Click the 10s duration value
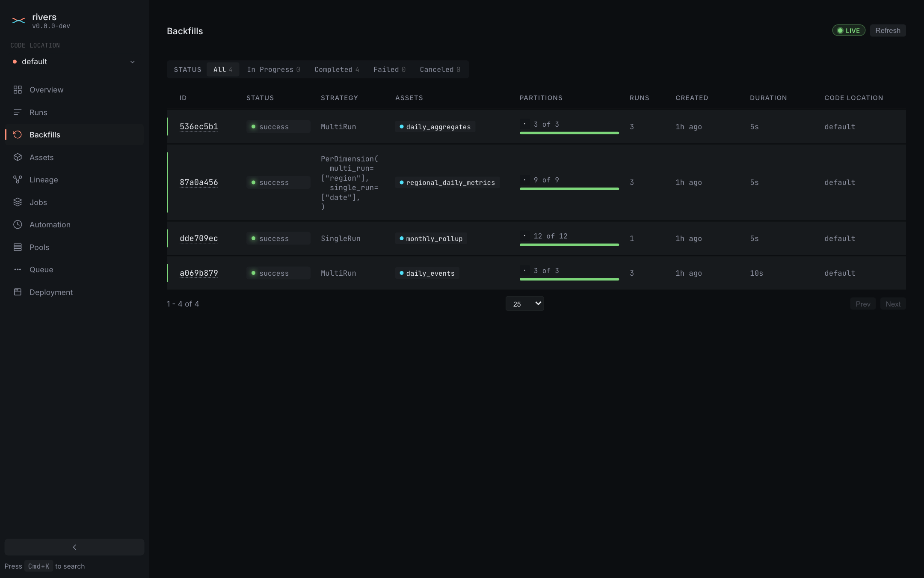The width and height of the screenshot is (924, 578). (x=756, y=273)
